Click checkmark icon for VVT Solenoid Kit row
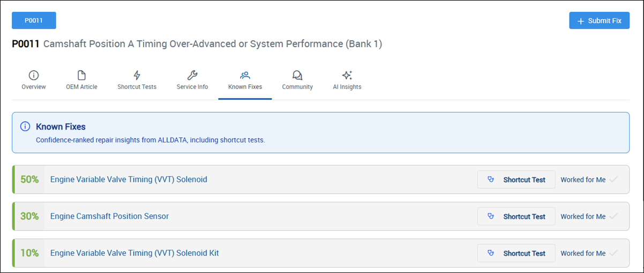644x273 pixels. point(614,253)
